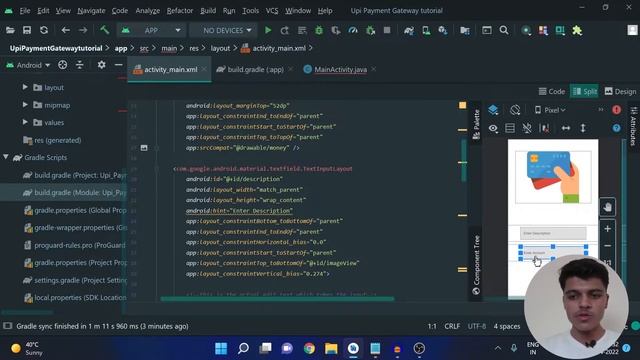The height and width of the screenshot is (360, 640).
Task: Open SDK manager icon
Action: click(443, 30)
